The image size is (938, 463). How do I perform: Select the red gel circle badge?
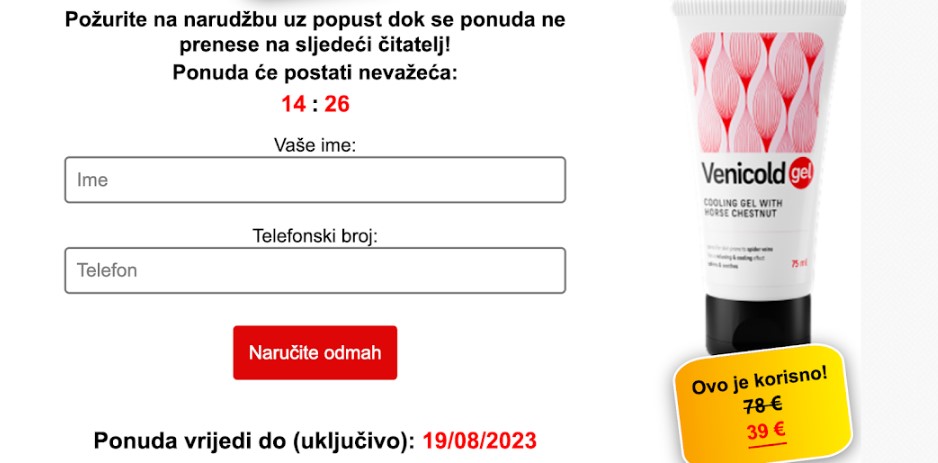801,174
